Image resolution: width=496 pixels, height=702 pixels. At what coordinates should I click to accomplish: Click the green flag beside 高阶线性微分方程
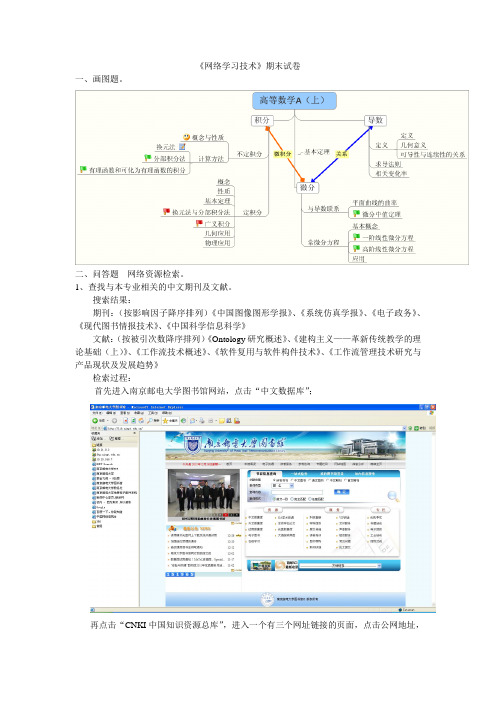[x=356, y=248]
